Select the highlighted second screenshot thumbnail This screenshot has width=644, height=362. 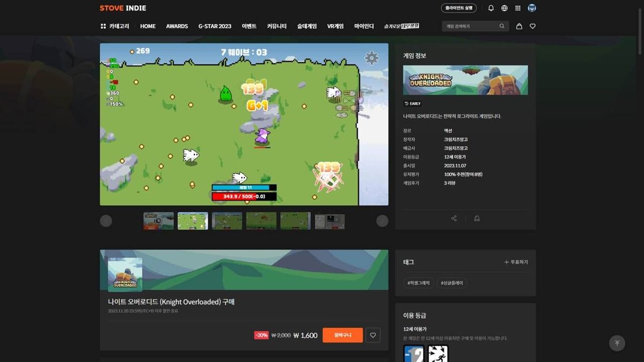pyautogui.click(x=193, y=221)
